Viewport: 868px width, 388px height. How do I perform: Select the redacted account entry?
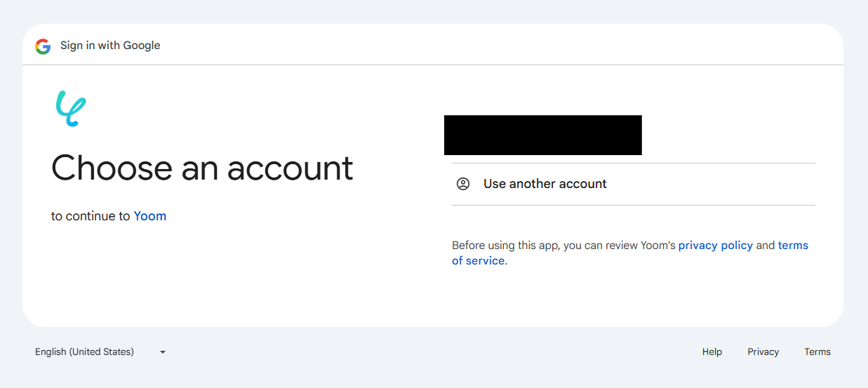pyautogui.click(x=542, y=135)
